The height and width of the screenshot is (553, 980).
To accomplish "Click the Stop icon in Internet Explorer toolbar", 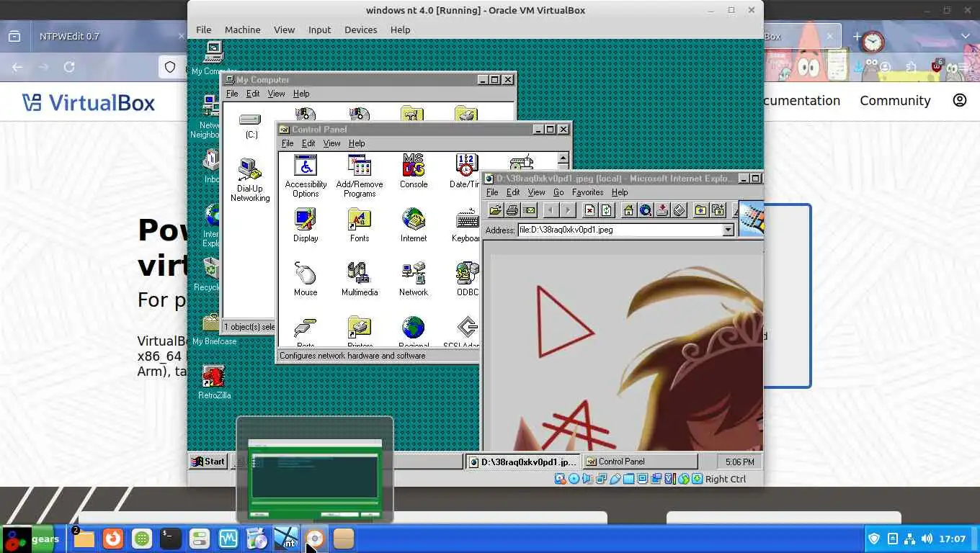I will point(589,210).
